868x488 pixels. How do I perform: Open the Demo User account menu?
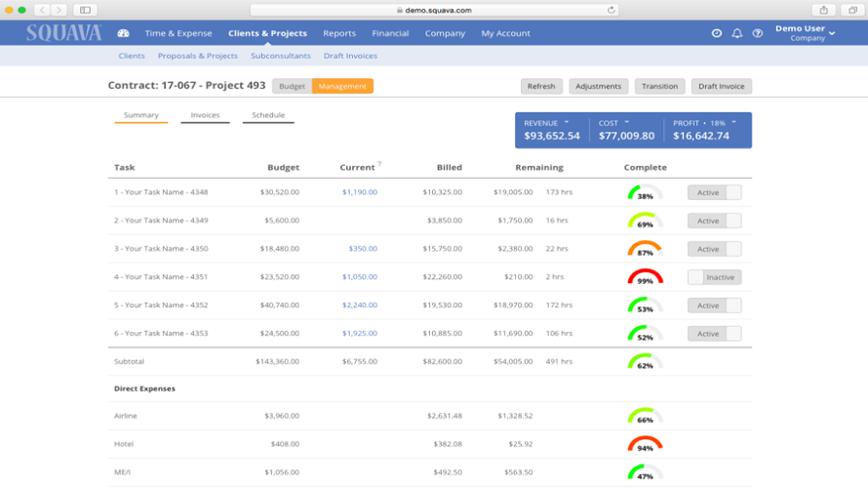click(x=806, y=33)
